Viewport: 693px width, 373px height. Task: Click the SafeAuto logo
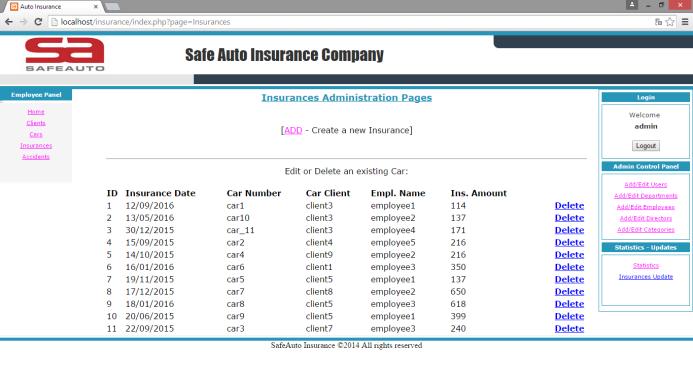(65, 54)
